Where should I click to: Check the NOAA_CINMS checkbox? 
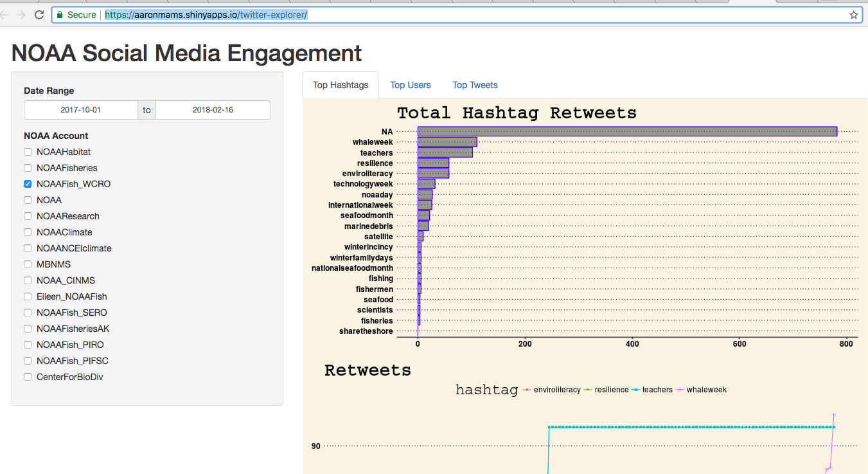(28, 280)
